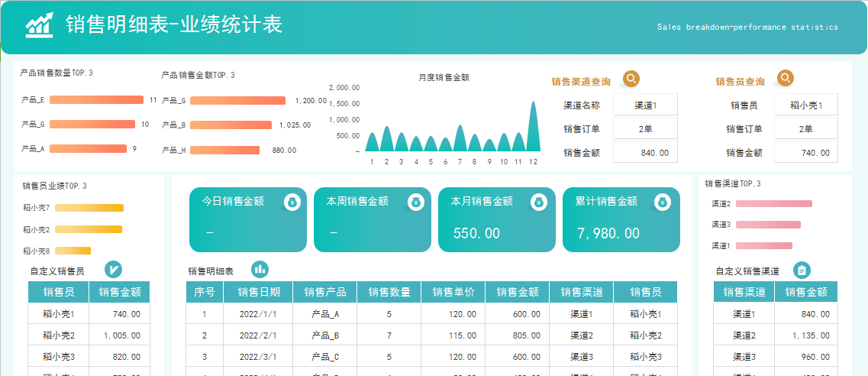Select the 渠道名称 value field 渠道1
This screenshot has height=376, width=868.
click(x=645, y=105)
